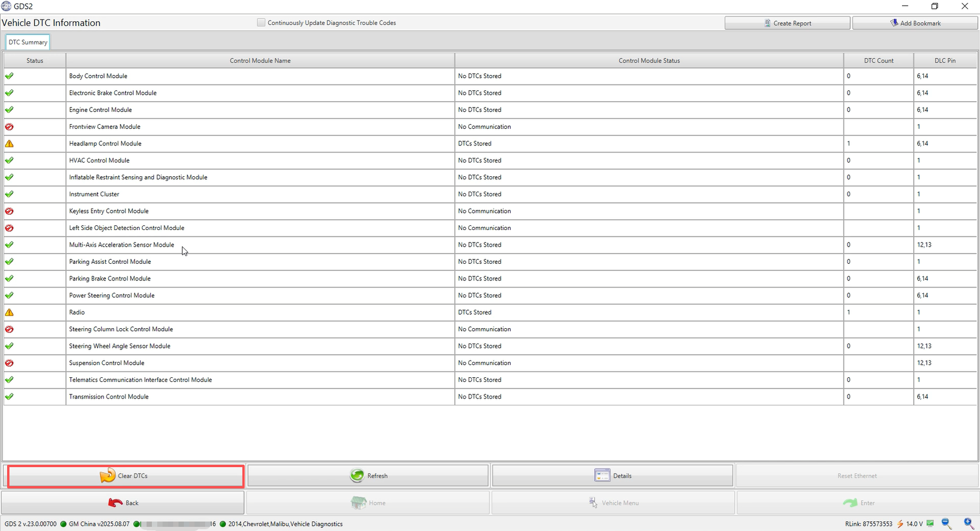This screenshot has height=531, width=980.
Task: Click the red Back arrow button
Action: (x=123, y=503)
